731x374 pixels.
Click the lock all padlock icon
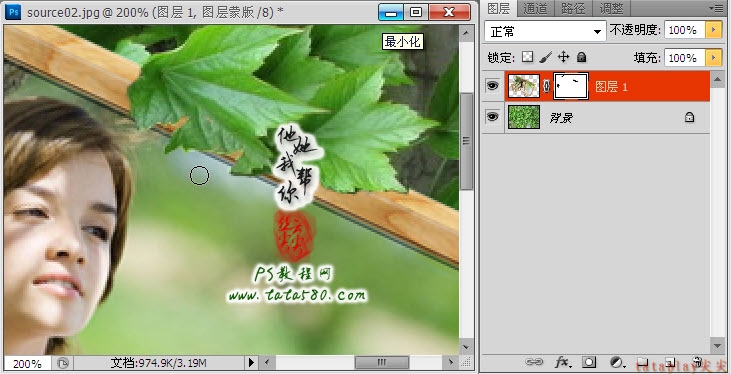(581, 57)
